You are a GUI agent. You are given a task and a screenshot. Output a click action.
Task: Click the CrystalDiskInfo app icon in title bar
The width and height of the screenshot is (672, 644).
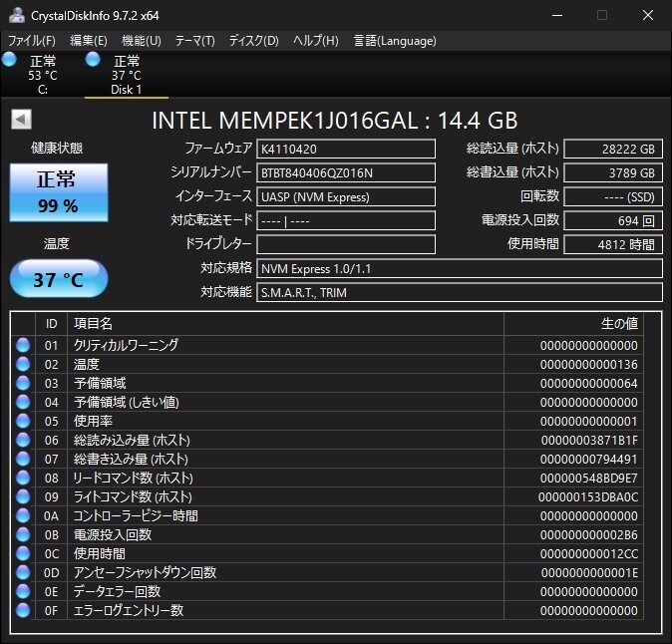pos(17,15)
